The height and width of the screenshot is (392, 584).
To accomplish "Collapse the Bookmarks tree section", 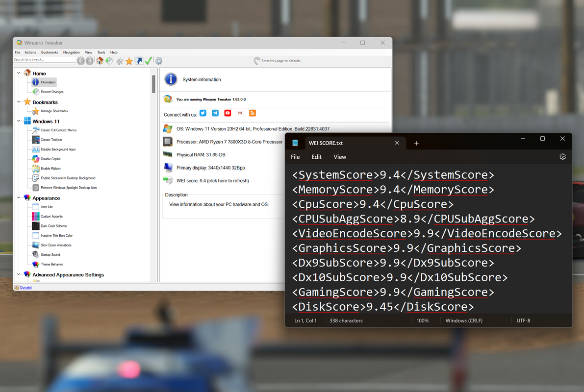I will coord(19,101).
